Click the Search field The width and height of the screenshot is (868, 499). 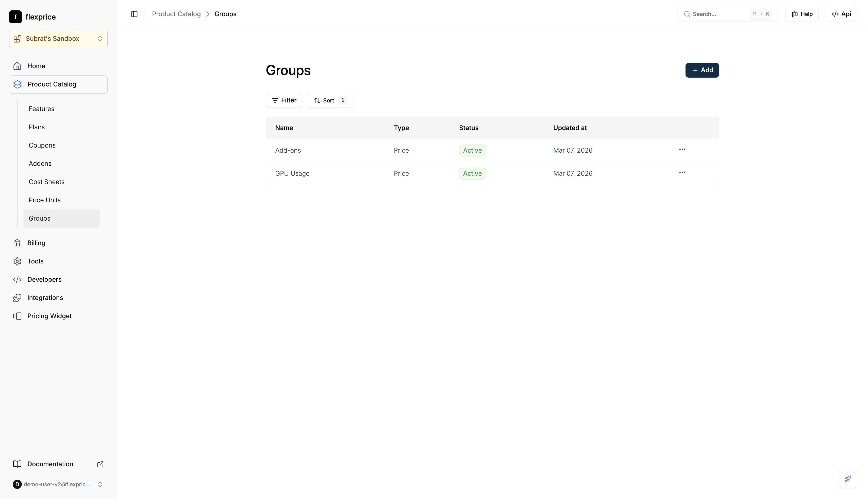coord(720,14)
